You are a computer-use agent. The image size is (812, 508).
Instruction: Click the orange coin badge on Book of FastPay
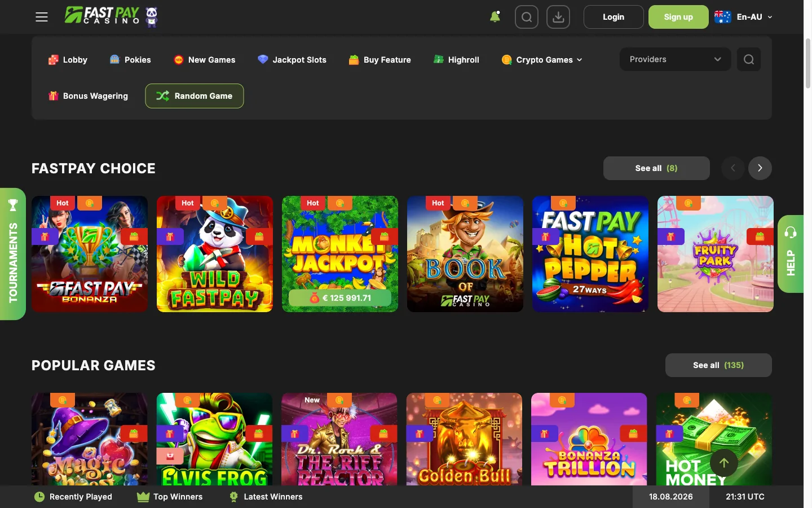tap(465, 203)
